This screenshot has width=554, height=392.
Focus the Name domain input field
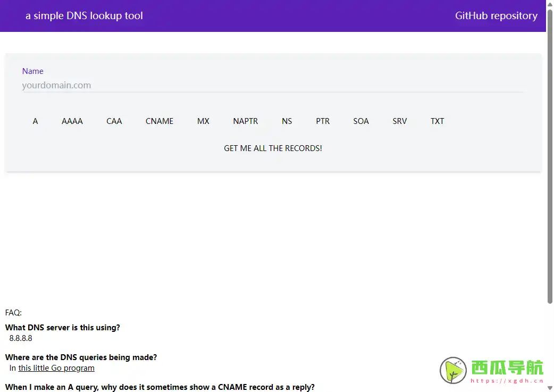(273, 85)
